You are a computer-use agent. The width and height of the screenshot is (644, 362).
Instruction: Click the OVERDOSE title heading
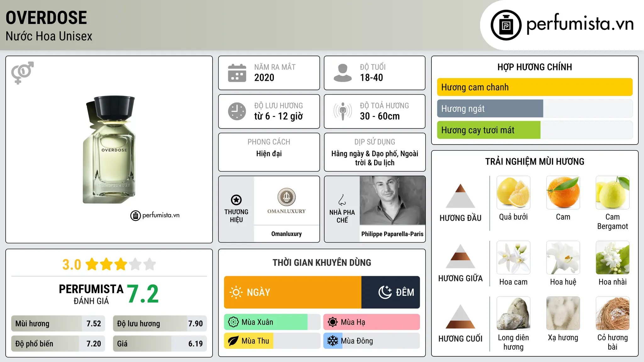tap(46, 18)
